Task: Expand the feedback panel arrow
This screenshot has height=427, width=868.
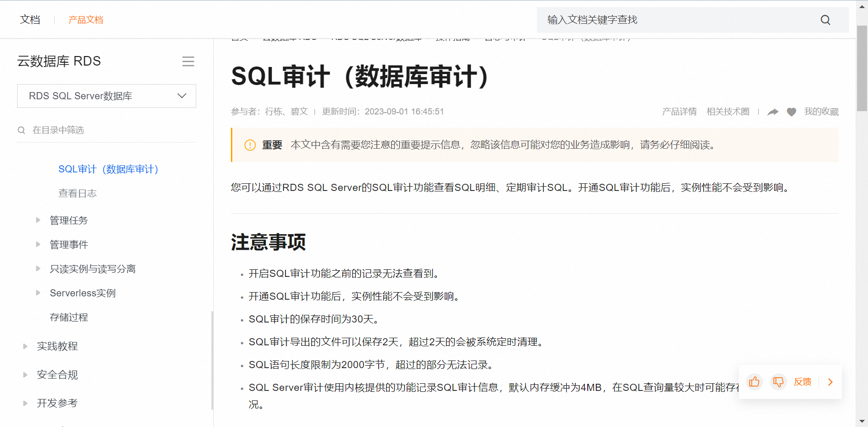Action: coord(830,382)
